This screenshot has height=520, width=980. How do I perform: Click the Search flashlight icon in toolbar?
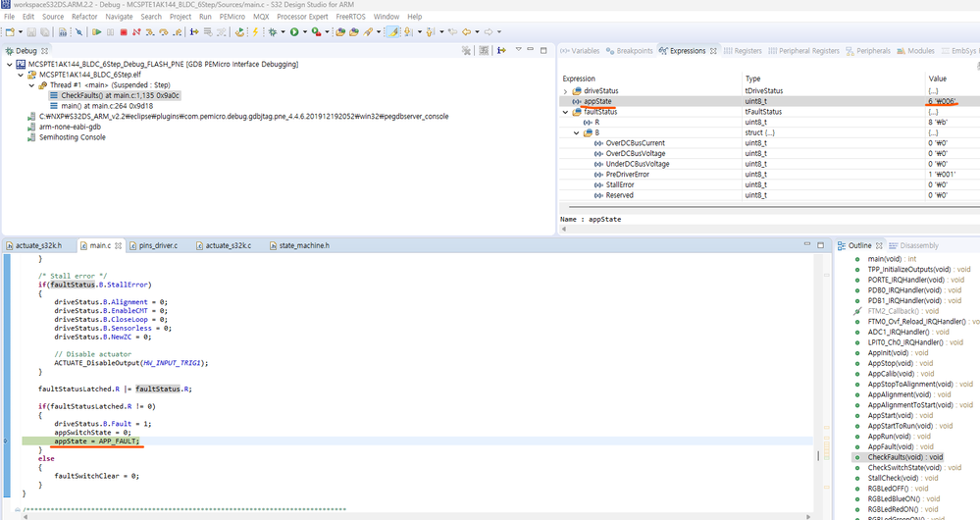pos(368,31)
